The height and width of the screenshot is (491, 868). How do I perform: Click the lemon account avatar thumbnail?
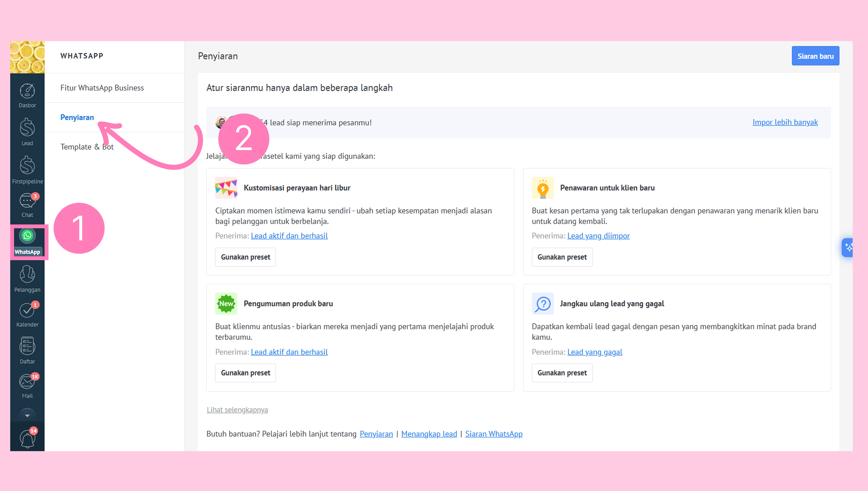[x=27, y=57]
